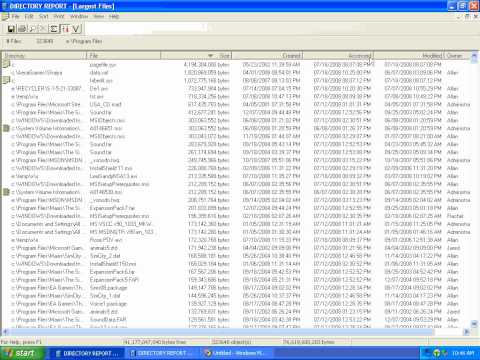
Task: Select the pagefile.sys file row
Action: (x=236, y=64)
